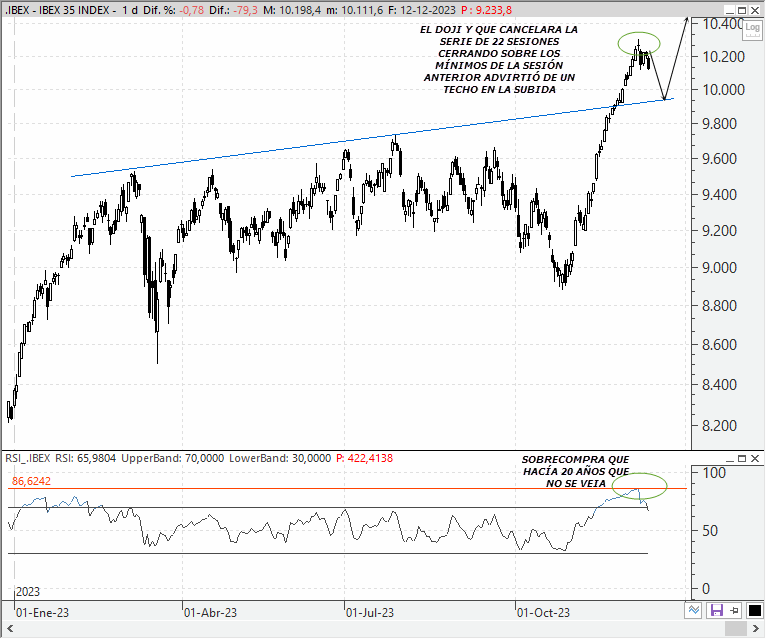Click the 8.600 price axis label

[x=719, y=345]
